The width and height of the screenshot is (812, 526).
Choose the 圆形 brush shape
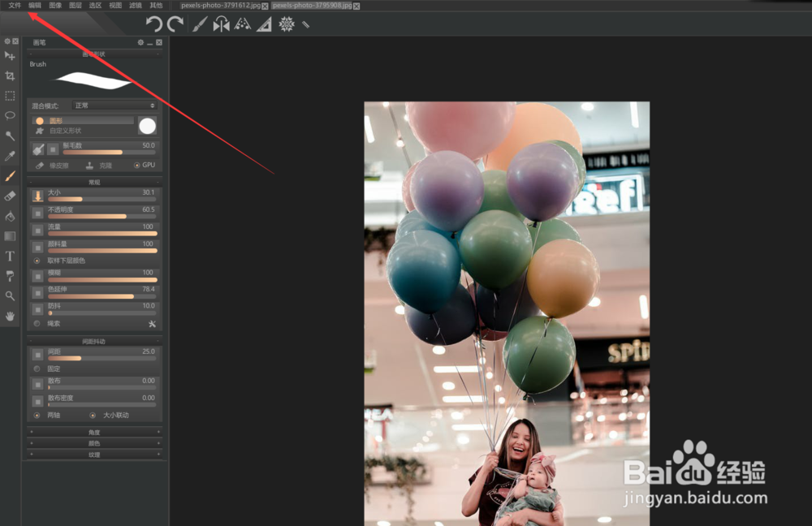point(83,121)
